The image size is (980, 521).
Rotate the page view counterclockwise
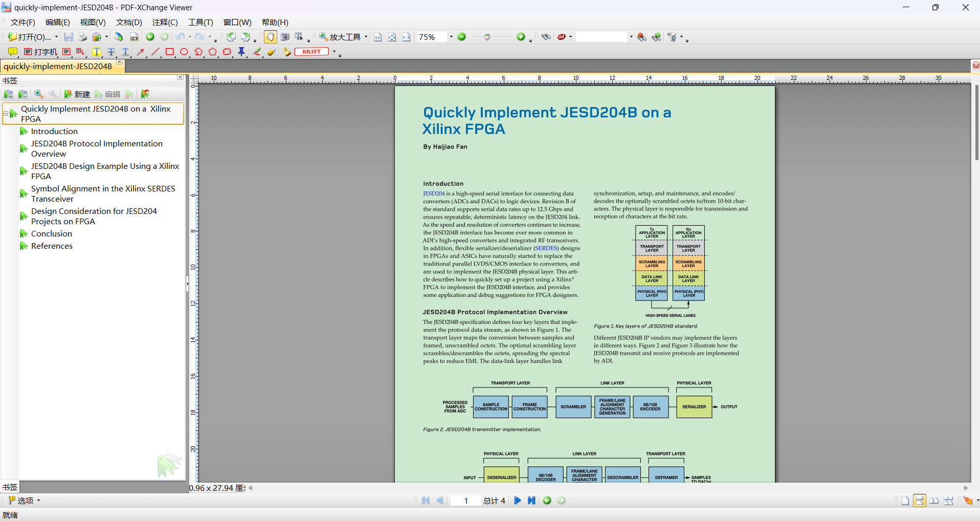[x=231, y=37]
